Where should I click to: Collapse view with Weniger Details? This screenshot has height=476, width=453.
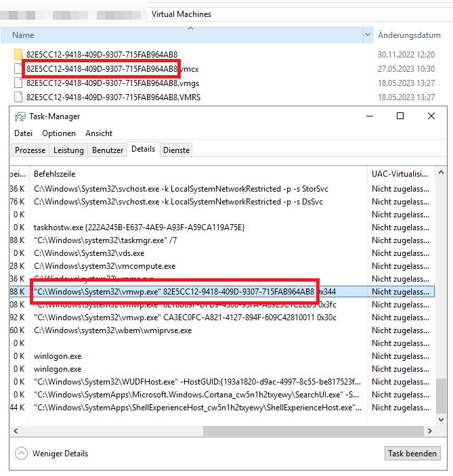click(60, 454)
